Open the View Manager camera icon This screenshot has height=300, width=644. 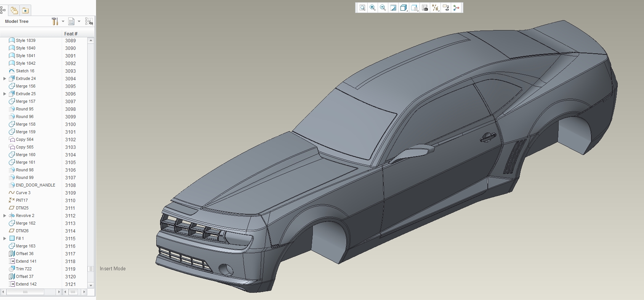(425, 8)
